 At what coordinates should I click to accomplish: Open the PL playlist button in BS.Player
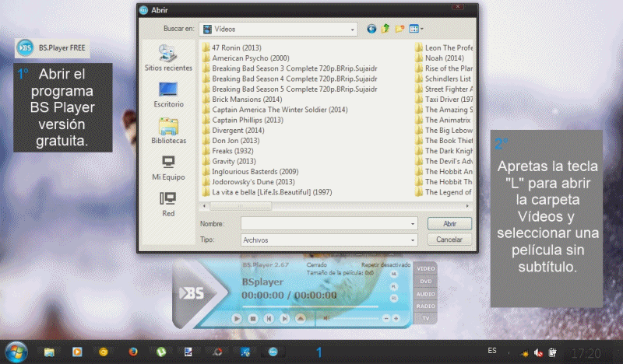pyautogui.click(x=394, y=286)
